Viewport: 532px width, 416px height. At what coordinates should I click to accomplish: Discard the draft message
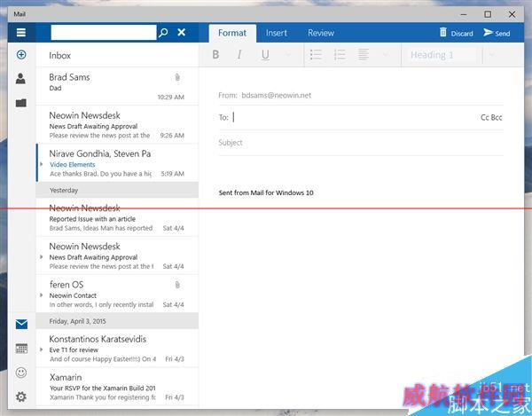pyautogui.click(x=457, y=33)
